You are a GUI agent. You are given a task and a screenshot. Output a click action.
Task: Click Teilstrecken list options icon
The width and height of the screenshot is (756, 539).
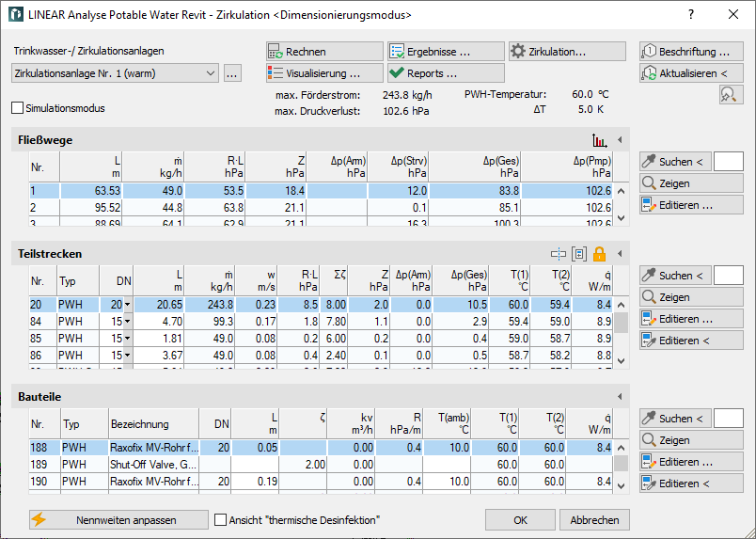click(579, 254)
